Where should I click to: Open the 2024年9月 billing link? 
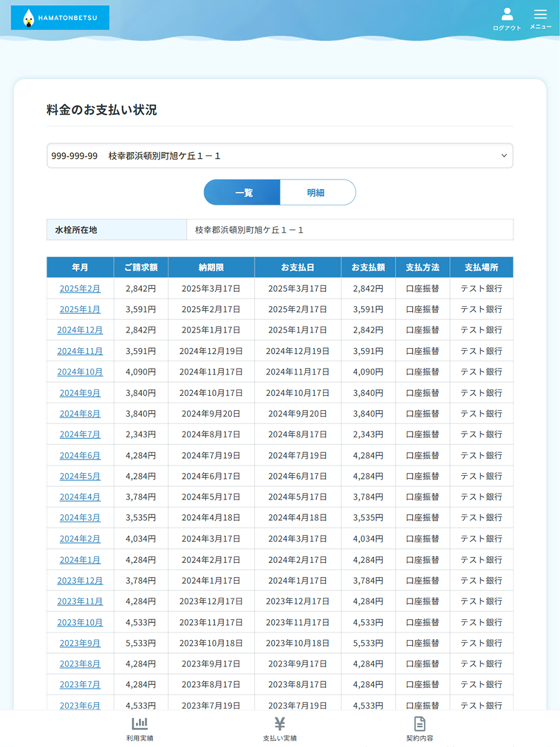click(x=80, y=393)
